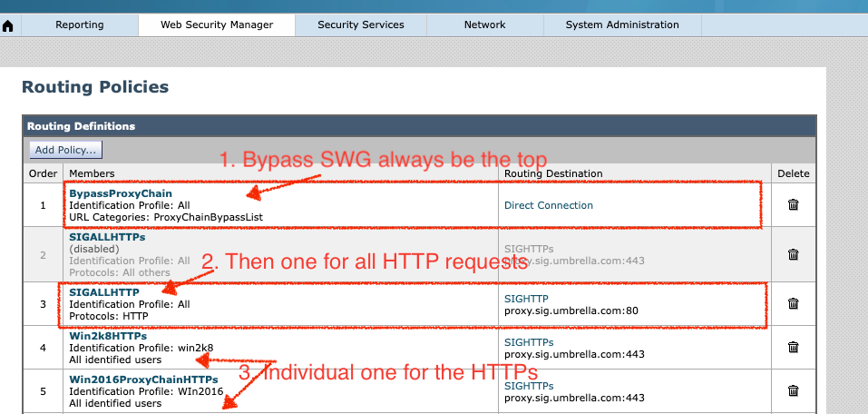868x414 pixels.
Task: Click text URL Categories: ProxyChainBypassList
Action: [x=166, y=217]
